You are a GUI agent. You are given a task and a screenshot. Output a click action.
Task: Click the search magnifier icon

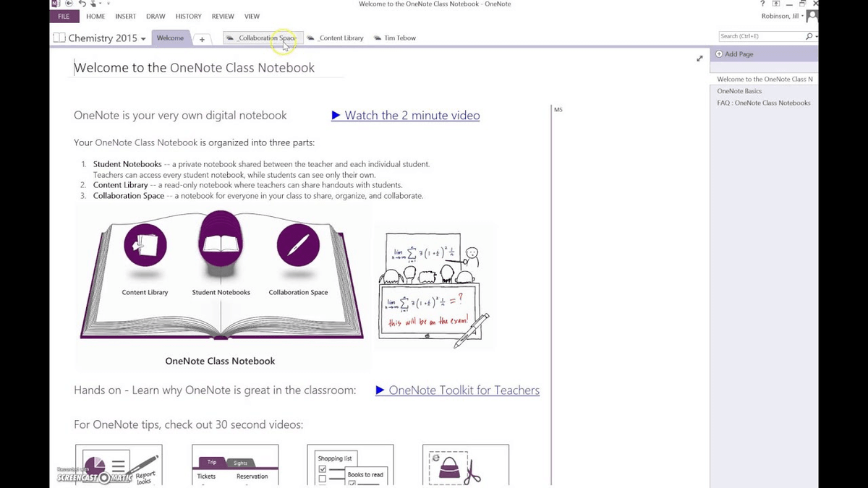tap(809, 35)
